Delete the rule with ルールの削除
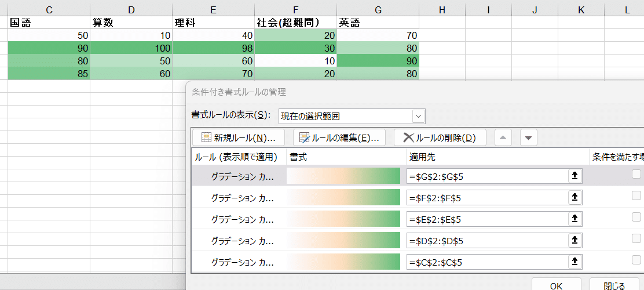The width and height of the screenshot is (644, 290). [x=440, y=138]
